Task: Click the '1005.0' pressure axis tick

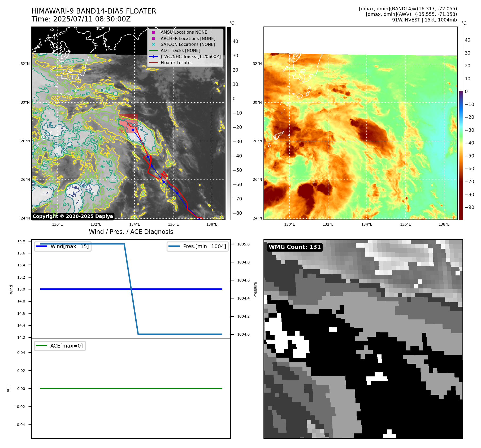Action: pos(243,244)
